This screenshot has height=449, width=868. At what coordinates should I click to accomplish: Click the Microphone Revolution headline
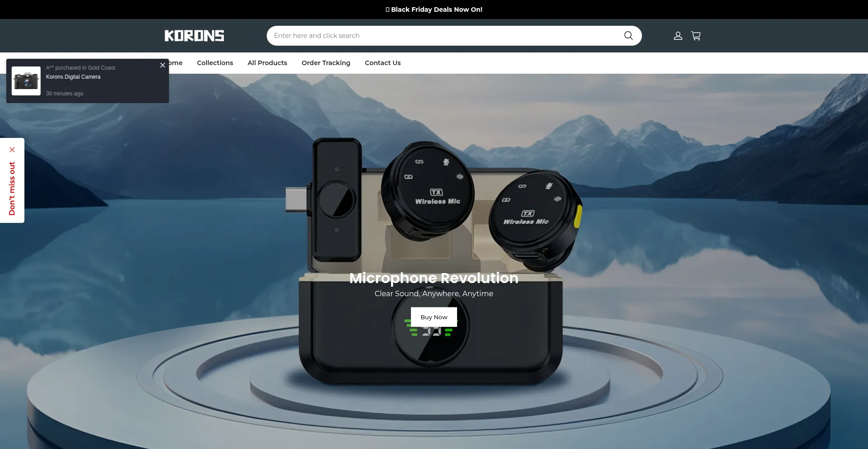[x=434, y=278]
